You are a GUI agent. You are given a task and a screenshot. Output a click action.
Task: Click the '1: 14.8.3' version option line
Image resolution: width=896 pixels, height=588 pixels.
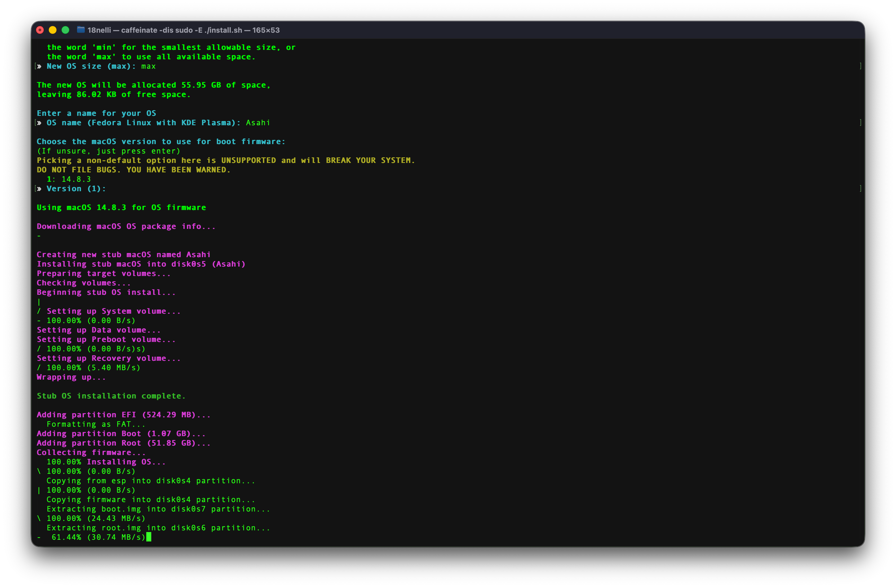[x=68, y=179]
